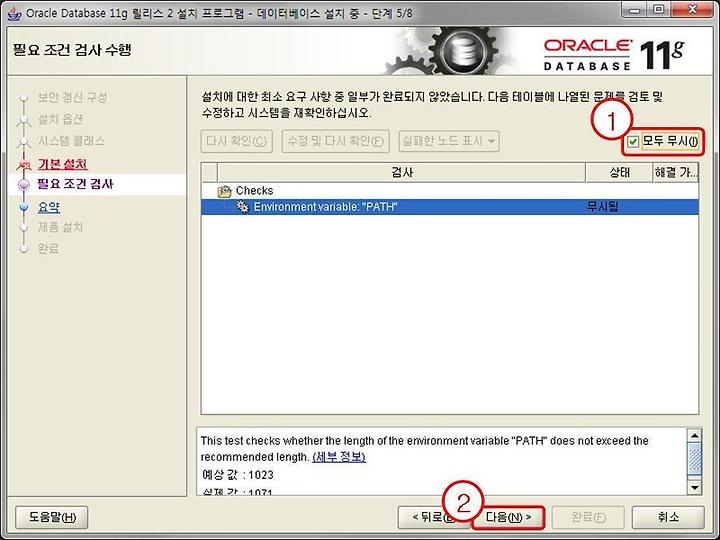Click the scroll down arrow in description box

click(694, 487)
